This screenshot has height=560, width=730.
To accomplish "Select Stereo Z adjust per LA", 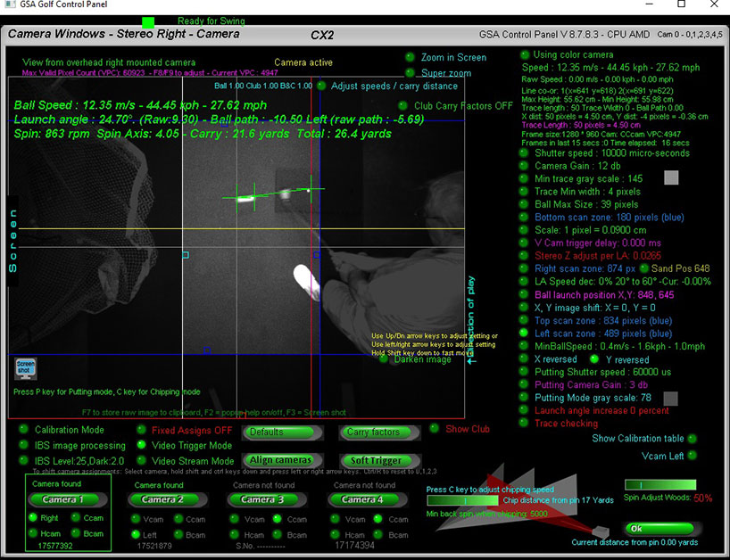I will 524,255.
